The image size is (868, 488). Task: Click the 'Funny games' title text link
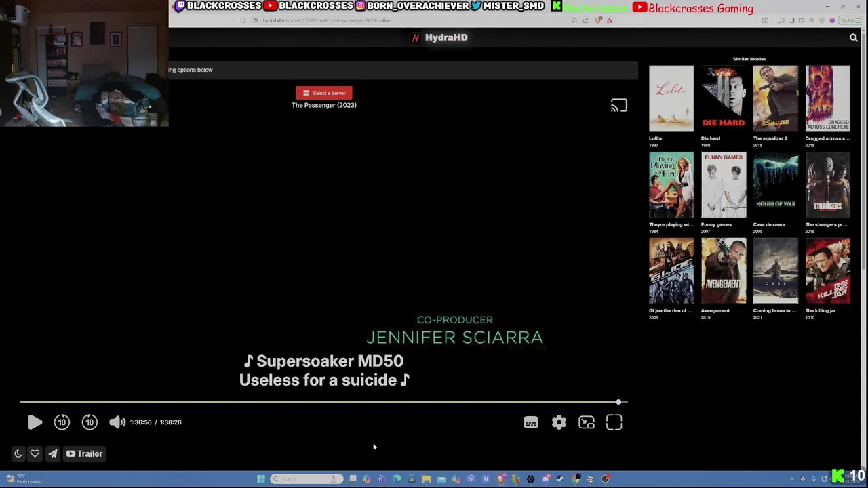click(716, 224)
